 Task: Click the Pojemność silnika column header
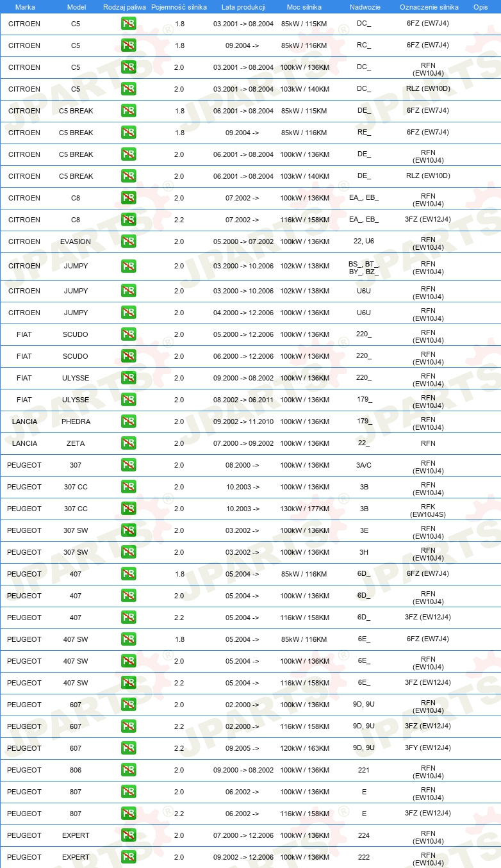[x=179, y=7]
